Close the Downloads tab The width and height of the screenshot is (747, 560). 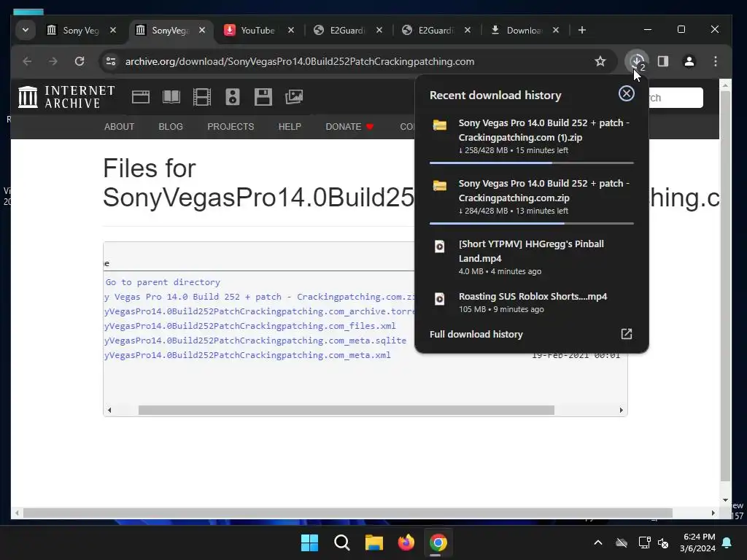pos(556,30)
